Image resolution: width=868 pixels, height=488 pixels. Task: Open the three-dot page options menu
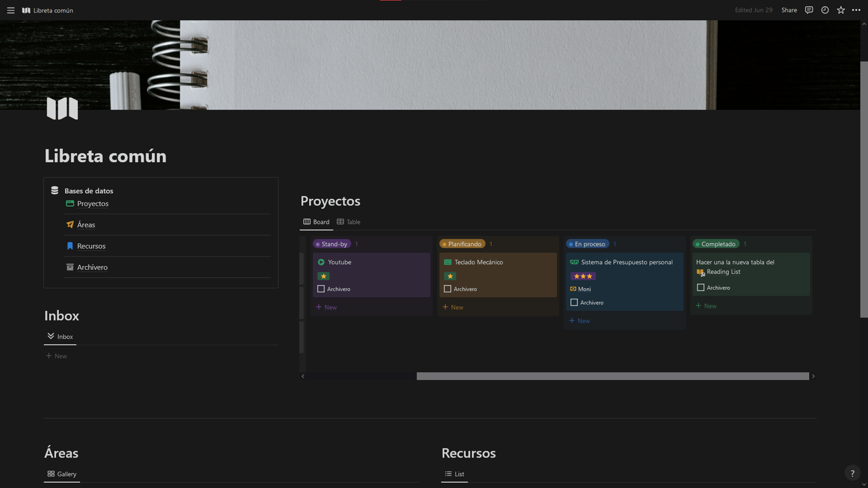(856, 10)
